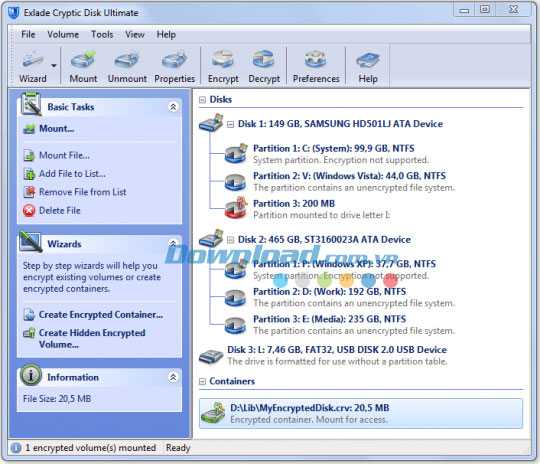Select the Disk 1 SAMSUNG drive icon
This screenshot has height=464, width=540.
[211, 123]
